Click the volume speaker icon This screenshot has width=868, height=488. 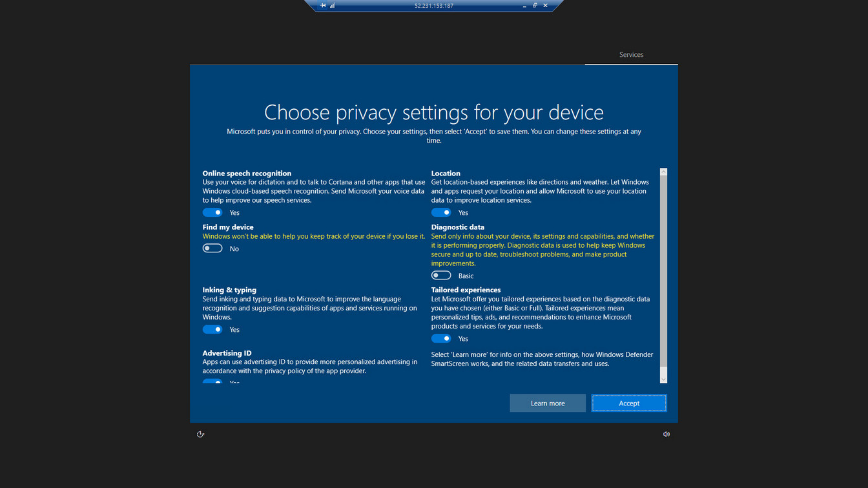click(666, 434)
